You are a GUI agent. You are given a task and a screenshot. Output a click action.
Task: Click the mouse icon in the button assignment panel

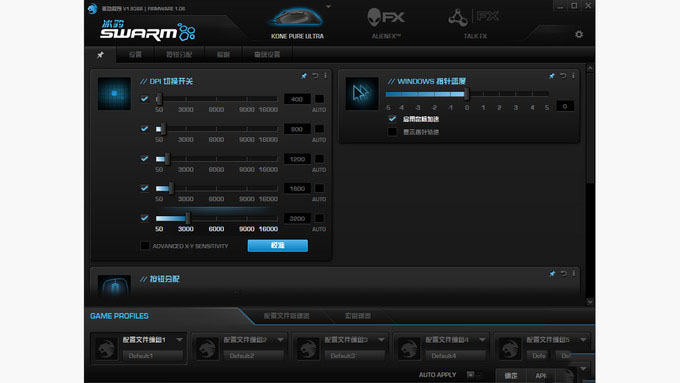[x=114, y=286]
